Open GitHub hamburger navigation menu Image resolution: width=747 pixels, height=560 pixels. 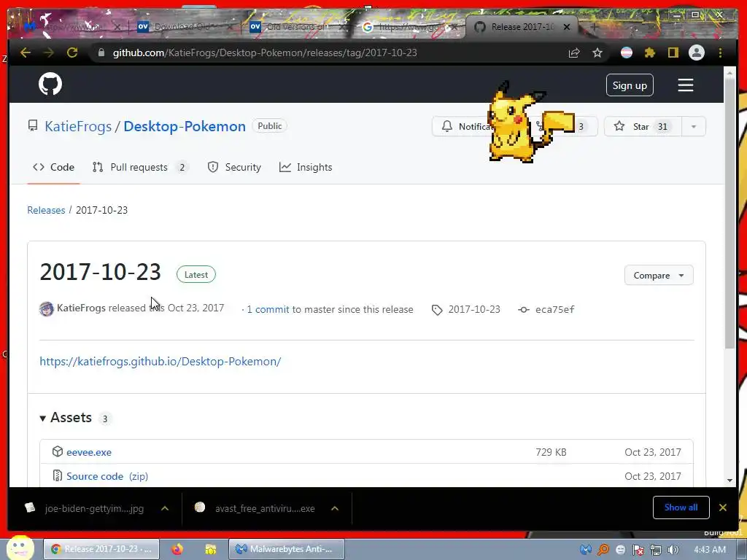(686, 85)
